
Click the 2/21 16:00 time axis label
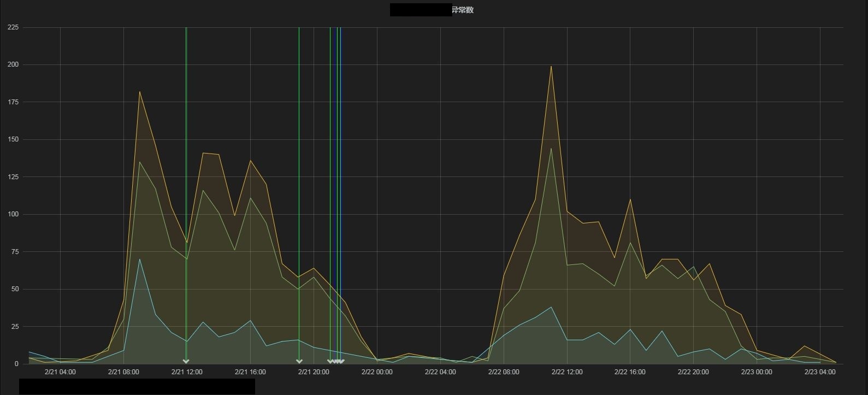tap(250, 372)
